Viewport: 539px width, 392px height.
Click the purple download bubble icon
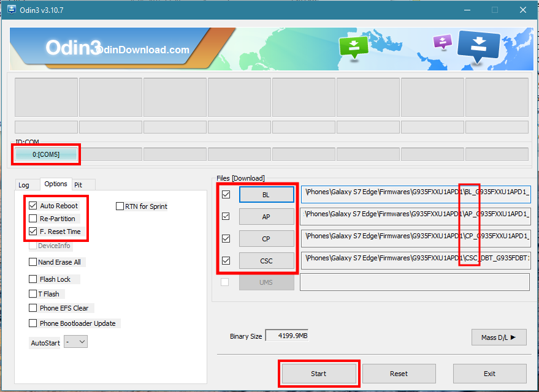(442, 42)
